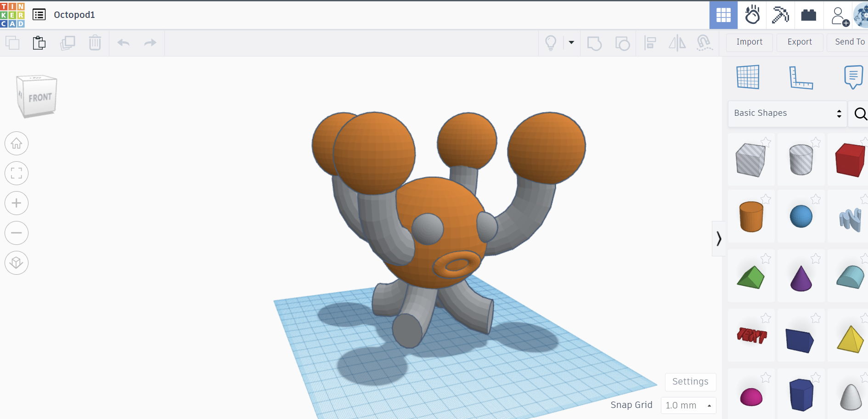The image size is (868, 419).
Task: Click the Import button
Action: (x=749, y=42)
